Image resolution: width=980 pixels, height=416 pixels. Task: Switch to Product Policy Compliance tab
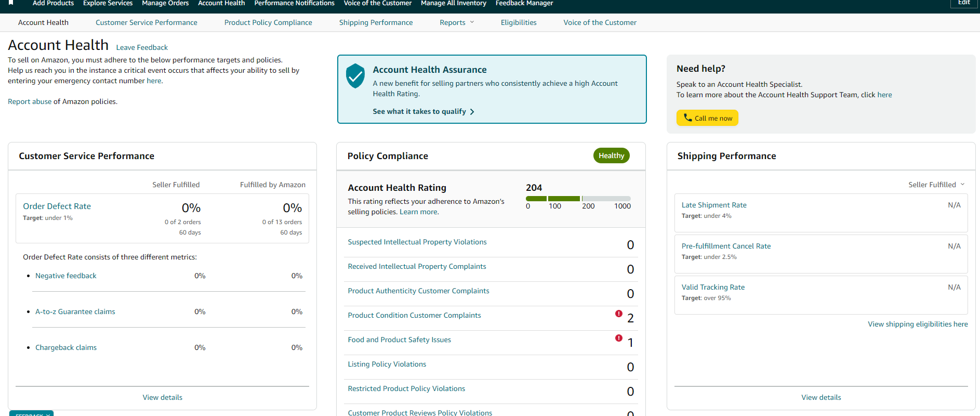[x=268, y=22]
